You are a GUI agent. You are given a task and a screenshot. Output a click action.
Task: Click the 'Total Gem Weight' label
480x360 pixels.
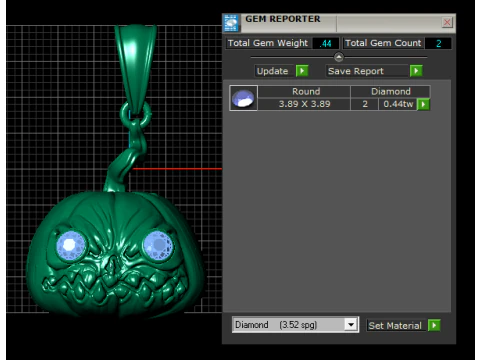tap(268, 43)
